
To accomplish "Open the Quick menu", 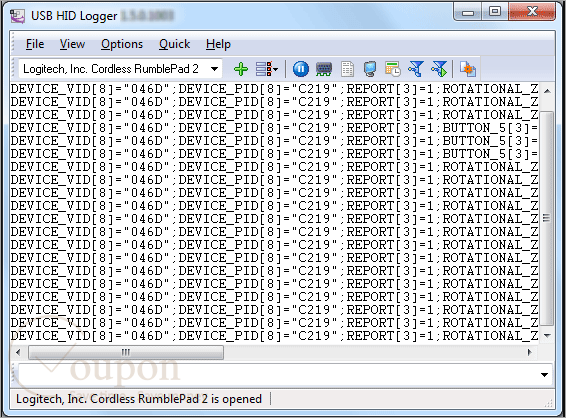I will point(174,44).
